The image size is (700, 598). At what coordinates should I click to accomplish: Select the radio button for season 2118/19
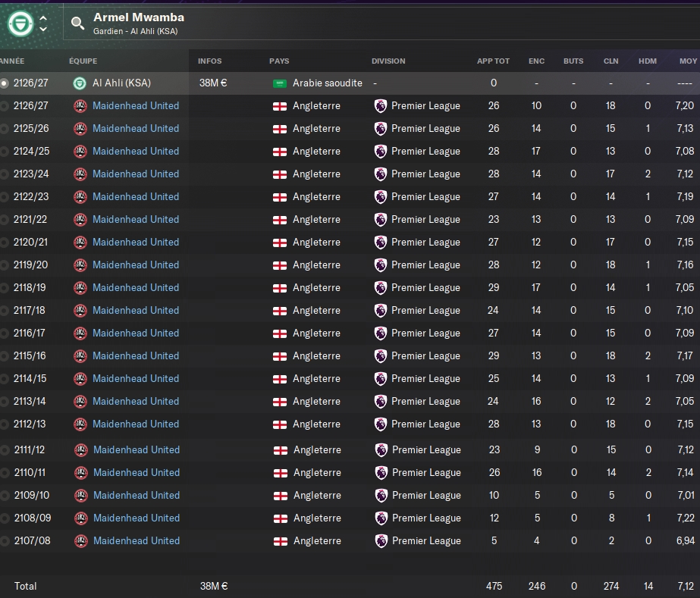click(5, 288)
